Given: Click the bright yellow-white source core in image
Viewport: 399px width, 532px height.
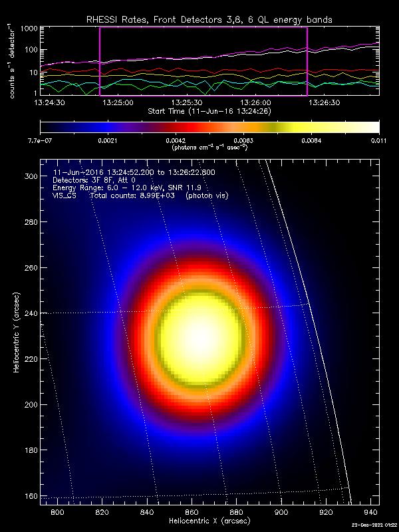Looking at the screenshot, I should 200,338.
